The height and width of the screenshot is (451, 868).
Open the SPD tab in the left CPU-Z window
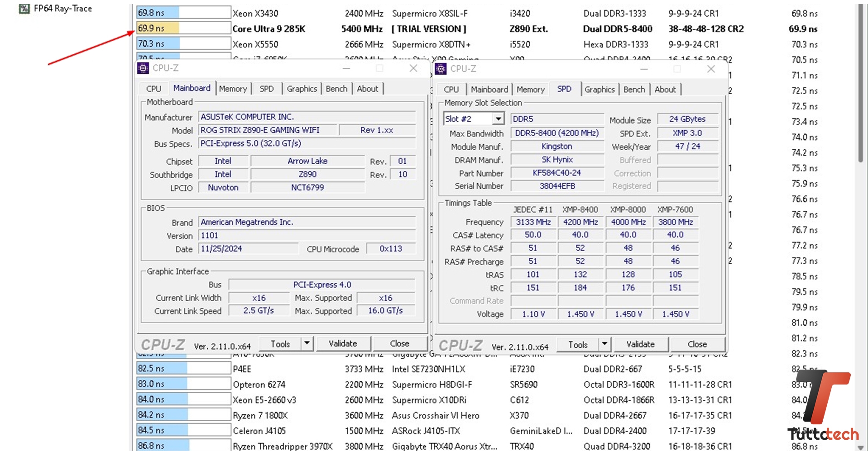pyautogui.click(x=267, y=88)
